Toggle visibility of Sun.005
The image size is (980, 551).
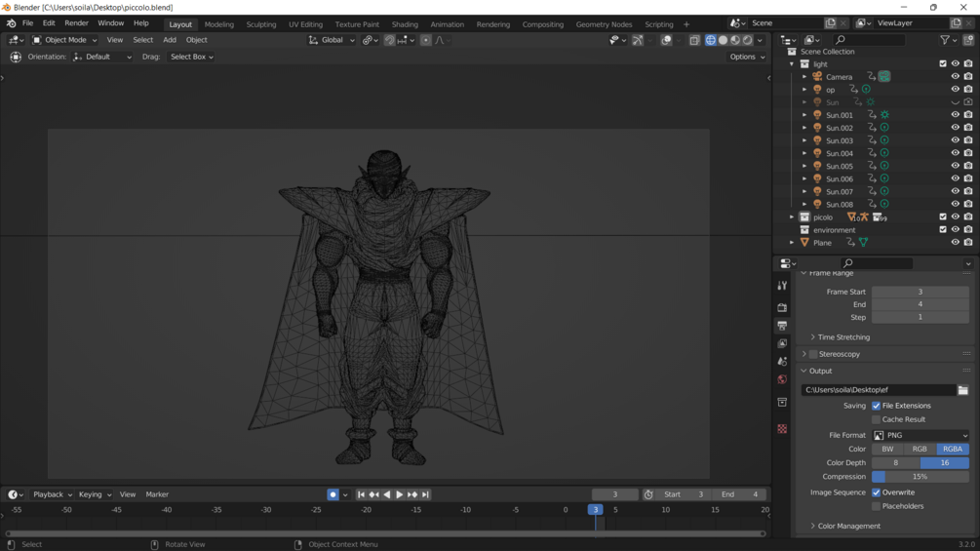point(955,166)
